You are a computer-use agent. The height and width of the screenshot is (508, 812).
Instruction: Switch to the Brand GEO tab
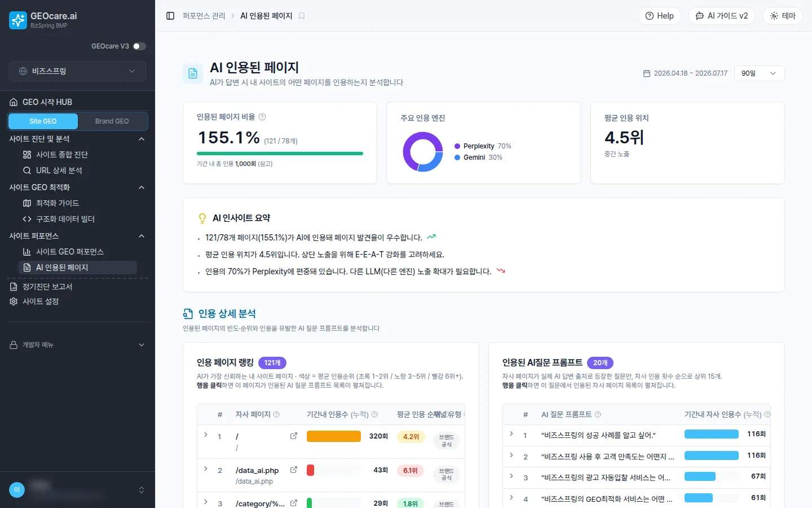click(112, 121)
